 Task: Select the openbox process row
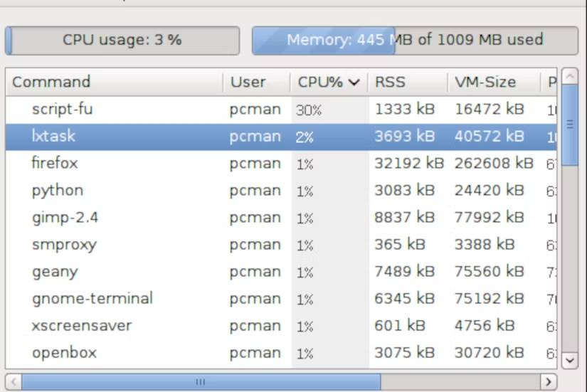click(281, 353)
